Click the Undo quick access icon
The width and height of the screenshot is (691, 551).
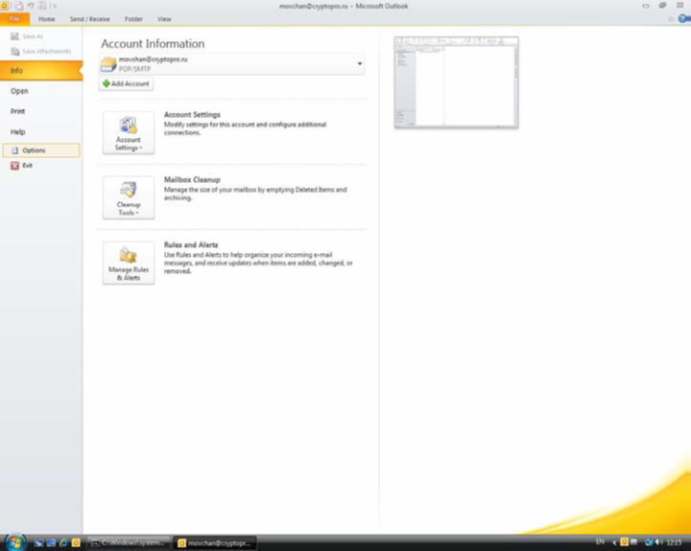[x=31, y=6]
